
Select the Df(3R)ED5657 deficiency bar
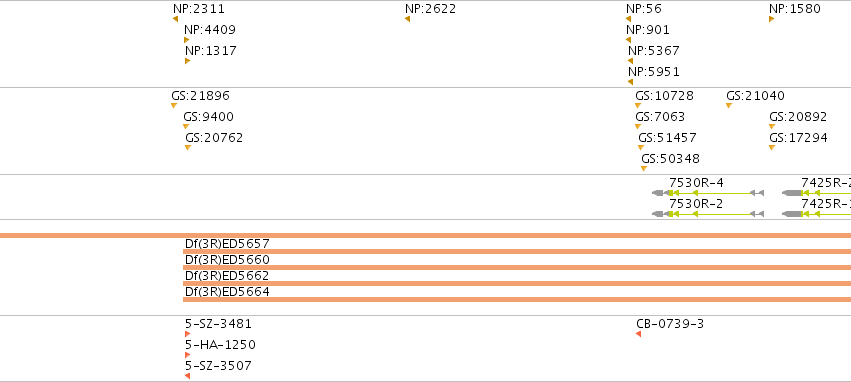[517, 251]
